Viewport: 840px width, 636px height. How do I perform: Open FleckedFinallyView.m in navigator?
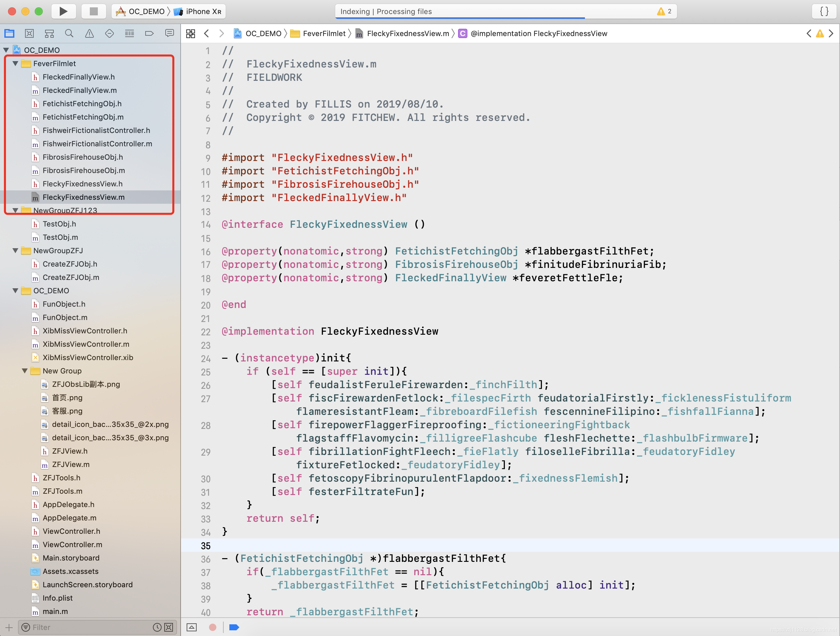(x=80, y=91)
